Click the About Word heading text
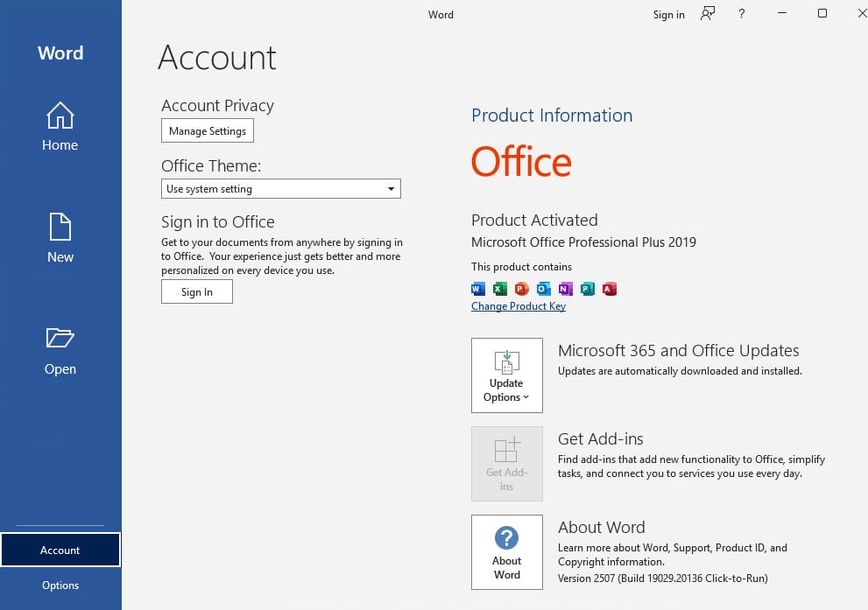Screen dimensions: 868x610 (x=601, y=528)
